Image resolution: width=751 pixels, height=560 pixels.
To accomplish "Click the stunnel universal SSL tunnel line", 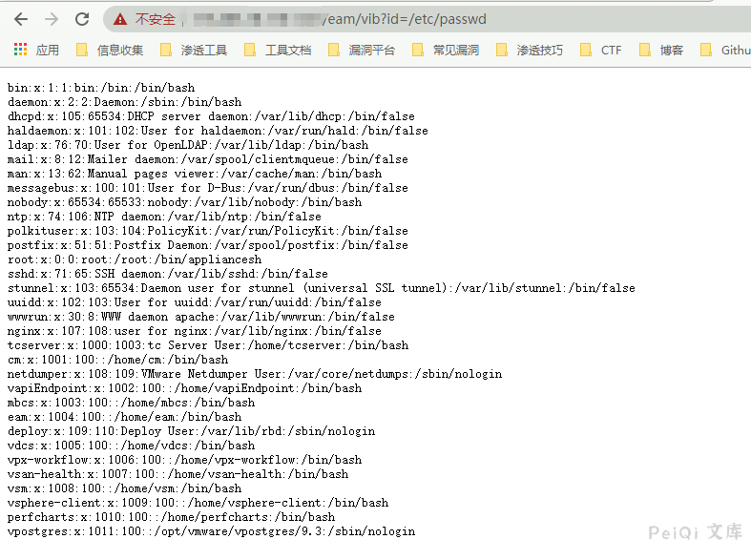I will [x=321, y=288].
